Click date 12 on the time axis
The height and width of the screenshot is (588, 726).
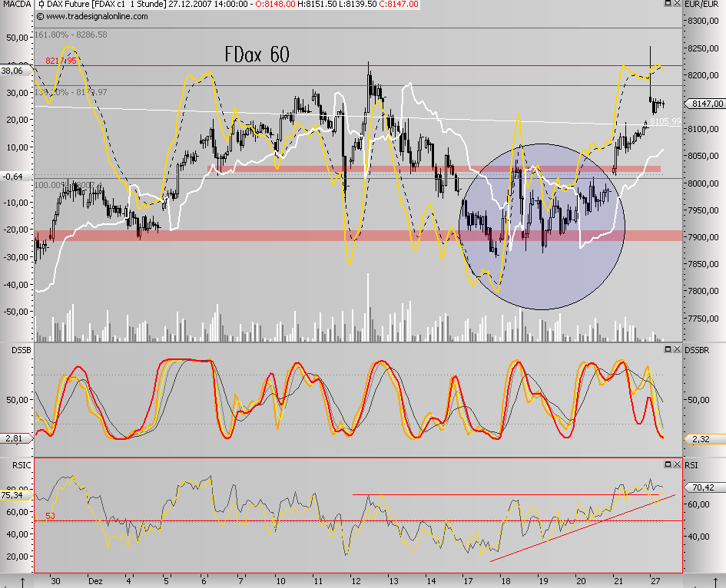click(x=356, y=581)
